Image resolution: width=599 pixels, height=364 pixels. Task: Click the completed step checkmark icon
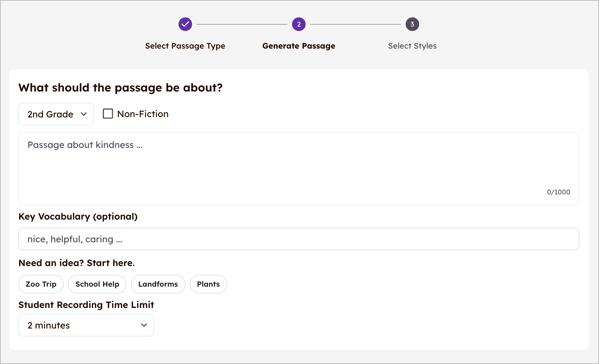coord(185,24)
